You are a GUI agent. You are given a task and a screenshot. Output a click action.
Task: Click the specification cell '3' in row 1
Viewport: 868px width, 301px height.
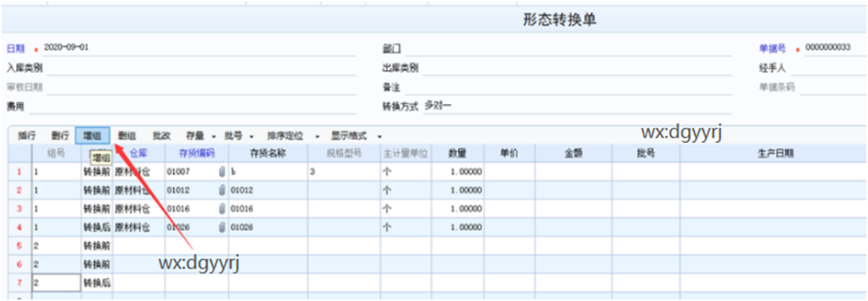coord(344,172)
